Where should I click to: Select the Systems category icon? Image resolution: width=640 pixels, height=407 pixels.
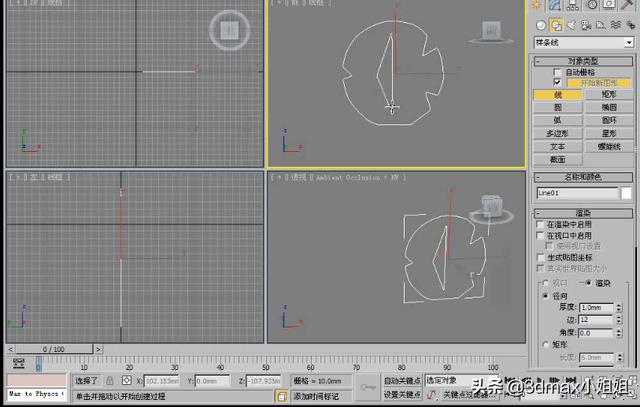(x=630, y=25)
